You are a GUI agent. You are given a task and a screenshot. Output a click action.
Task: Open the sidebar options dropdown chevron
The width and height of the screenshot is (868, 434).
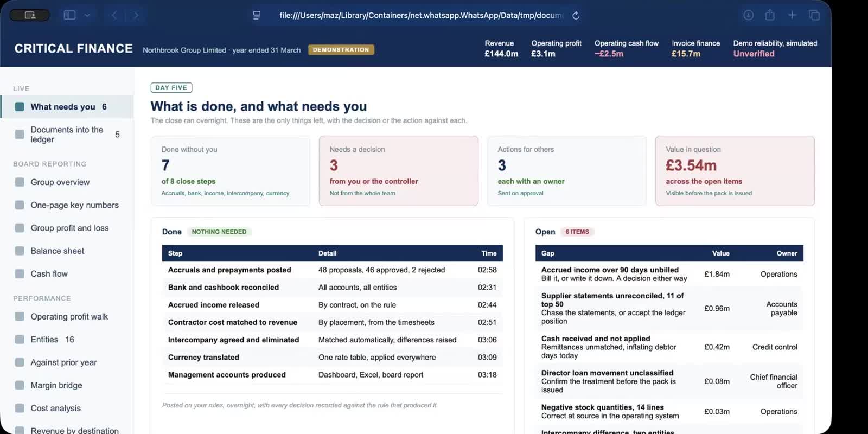87,15
